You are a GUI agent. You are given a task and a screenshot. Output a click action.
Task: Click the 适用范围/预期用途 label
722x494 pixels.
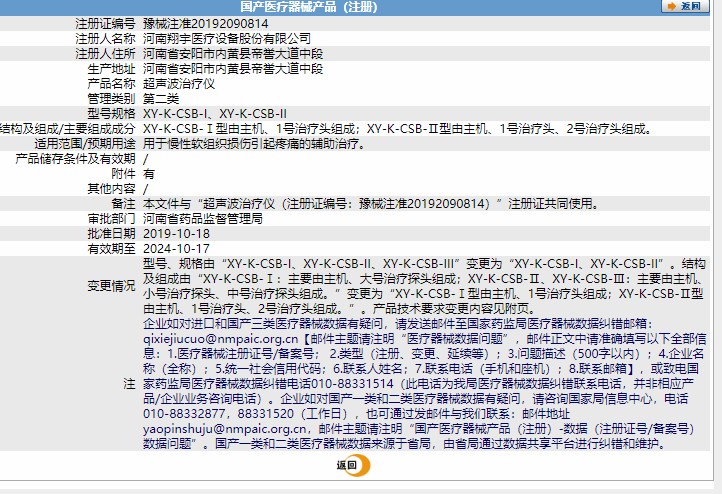pyautogui.click(x=85, y=144)
